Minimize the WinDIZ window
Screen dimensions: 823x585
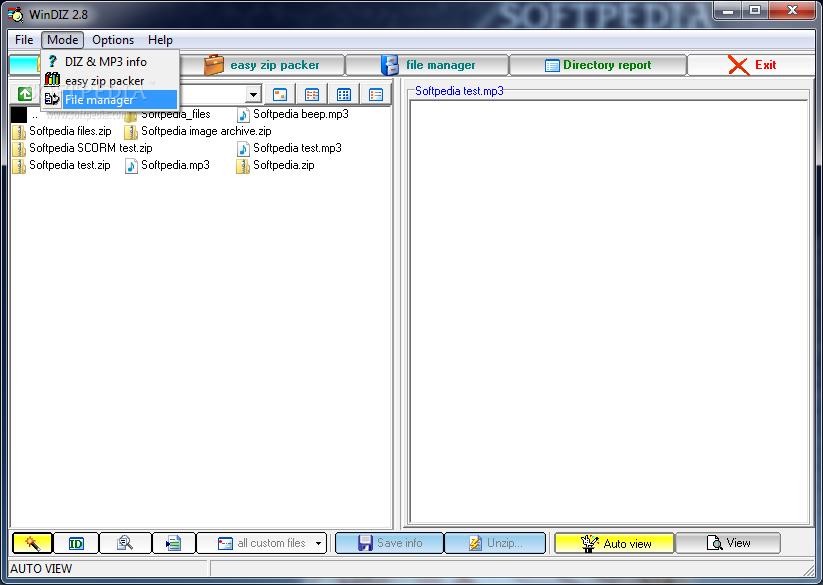(727, 10)
